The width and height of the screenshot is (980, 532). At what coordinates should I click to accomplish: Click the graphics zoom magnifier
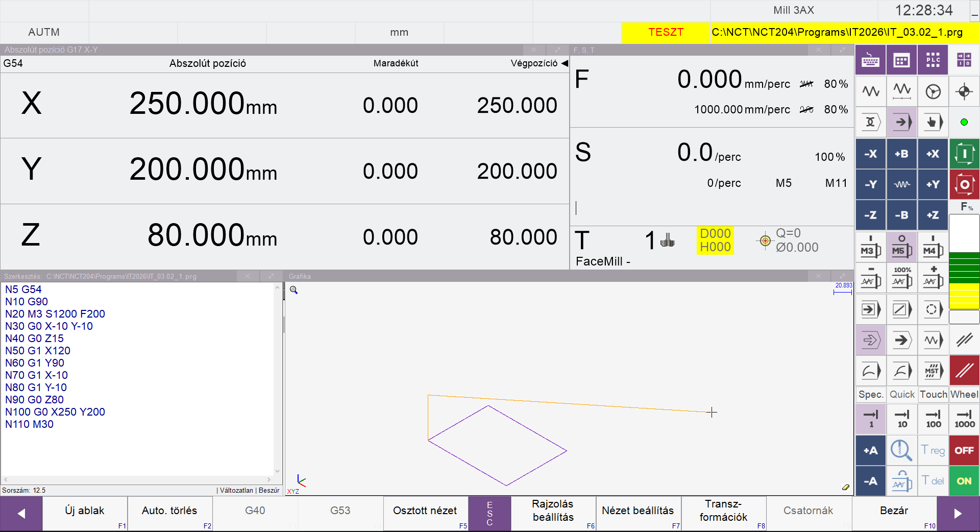(x=294, y=290)
